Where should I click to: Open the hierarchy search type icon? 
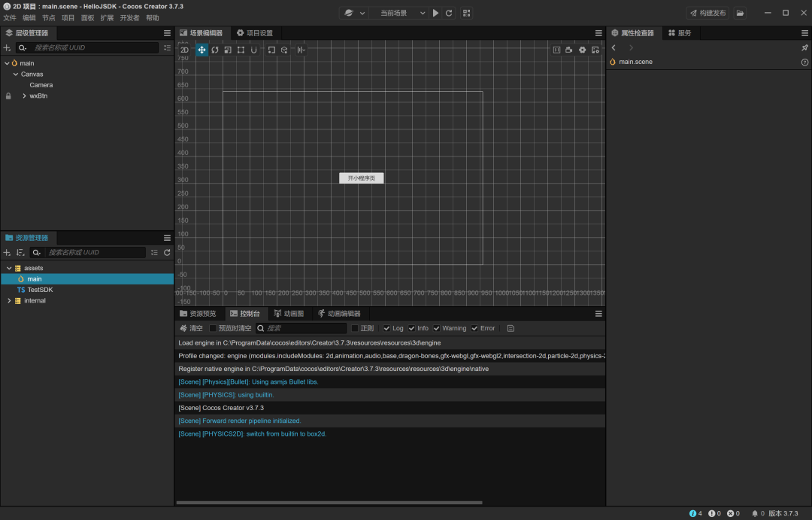click(23, 47)
